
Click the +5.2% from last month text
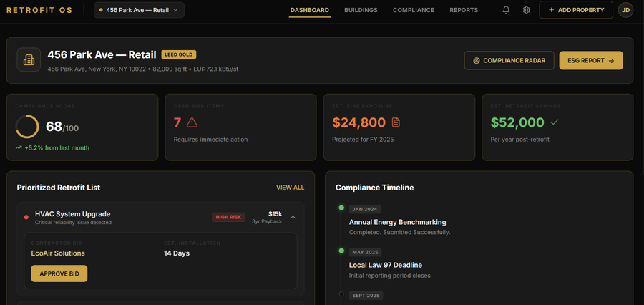[57, 148]
